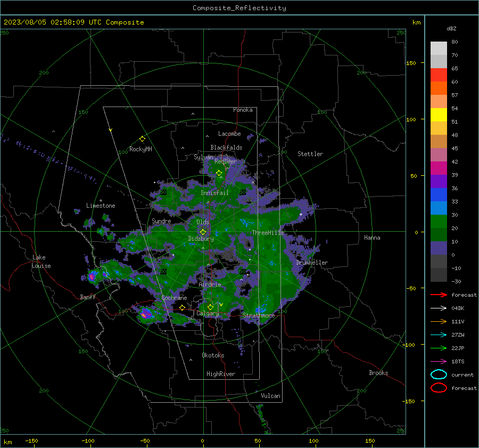Click the Brooks label

point(378,373)
